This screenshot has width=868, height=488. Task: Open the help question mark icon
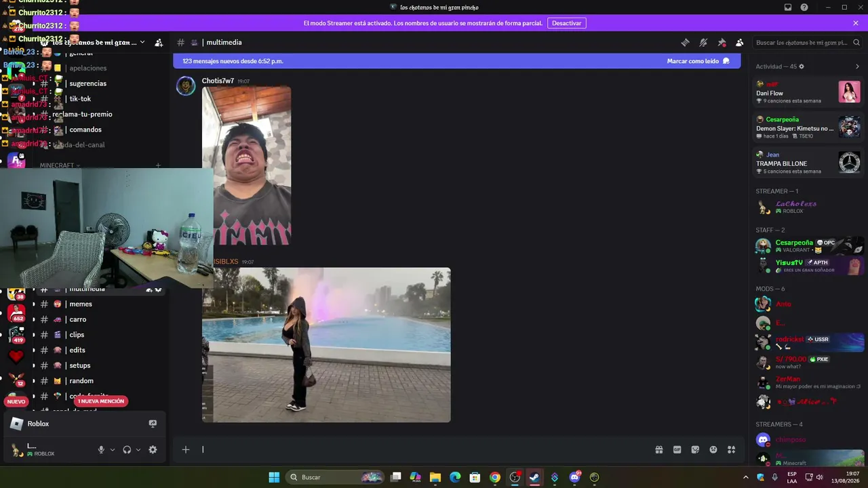click(804, 7)
